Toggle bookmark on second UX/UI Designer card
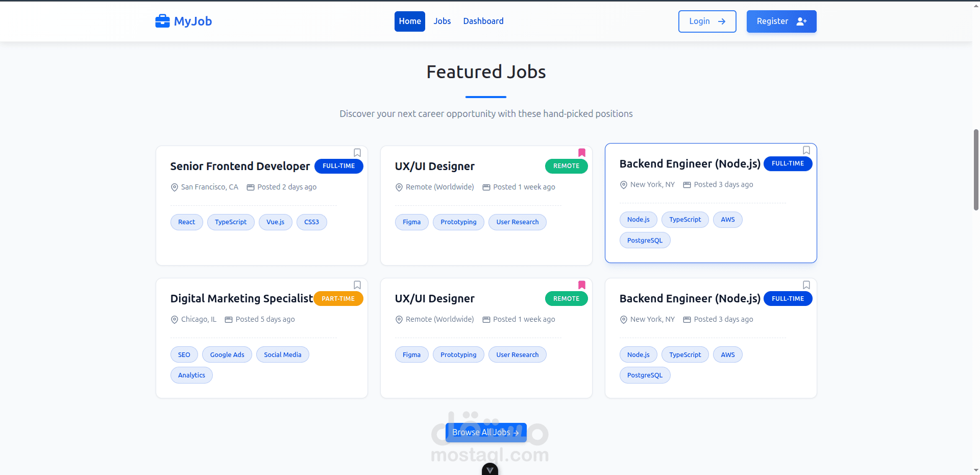The width and height of the screenshot is (980, 475). (x=582, y=285)
